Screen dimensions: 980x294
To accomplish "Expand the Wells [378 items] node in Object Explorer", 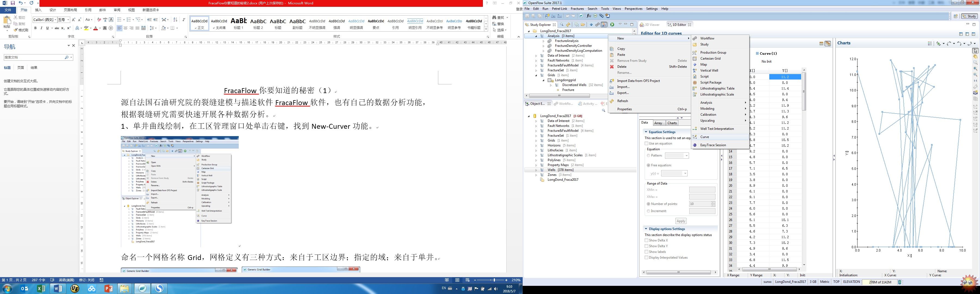I will [536, 170].
